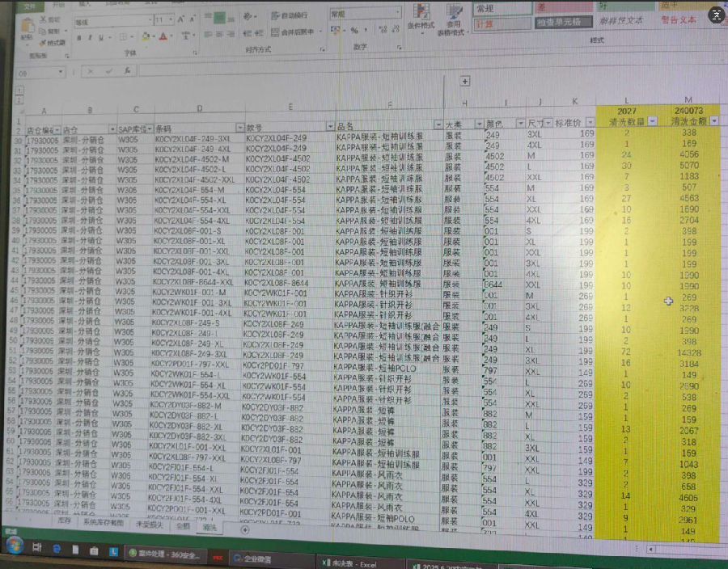
Task: Click the name box showing O9
Action: click(x=40, y=73)
